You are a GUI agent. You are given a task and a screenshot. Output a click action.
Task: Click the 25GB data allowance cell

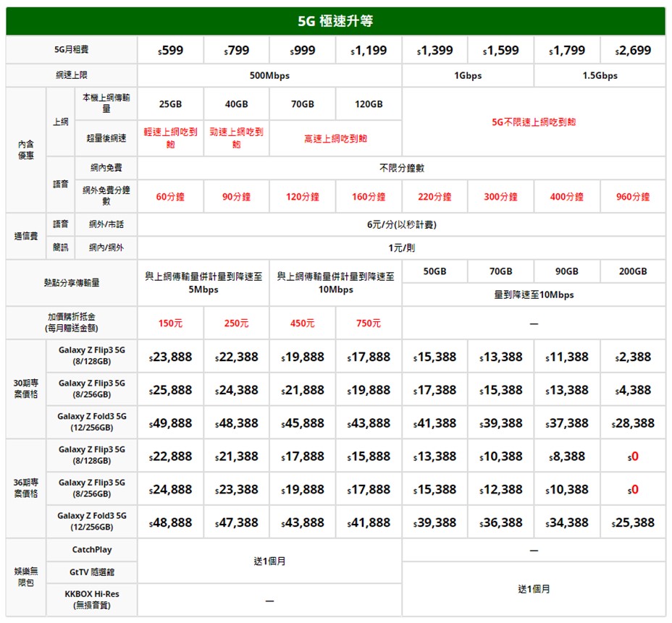tap(171, 104)
